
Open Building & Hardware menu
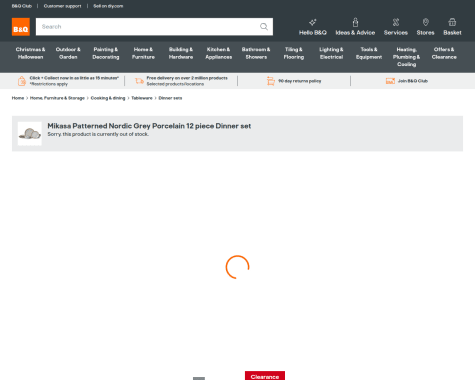click(181, 53)
